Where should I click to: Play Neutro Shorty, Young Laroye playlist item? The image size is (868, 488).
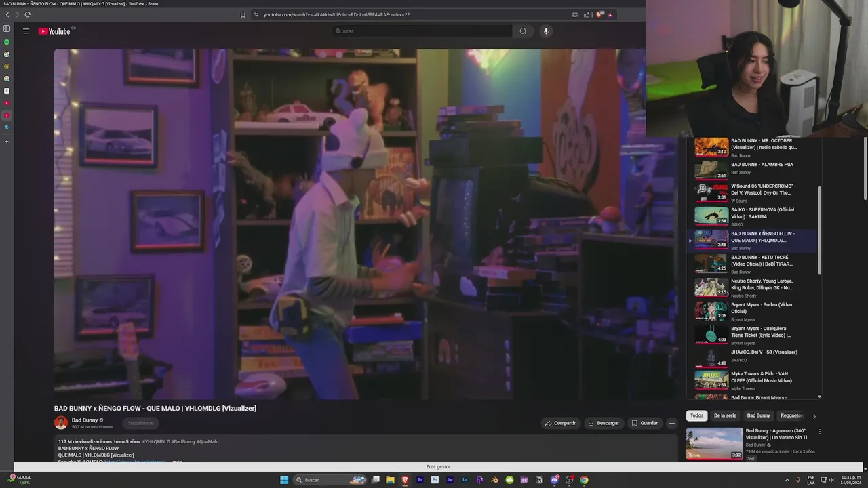(753, 287)
